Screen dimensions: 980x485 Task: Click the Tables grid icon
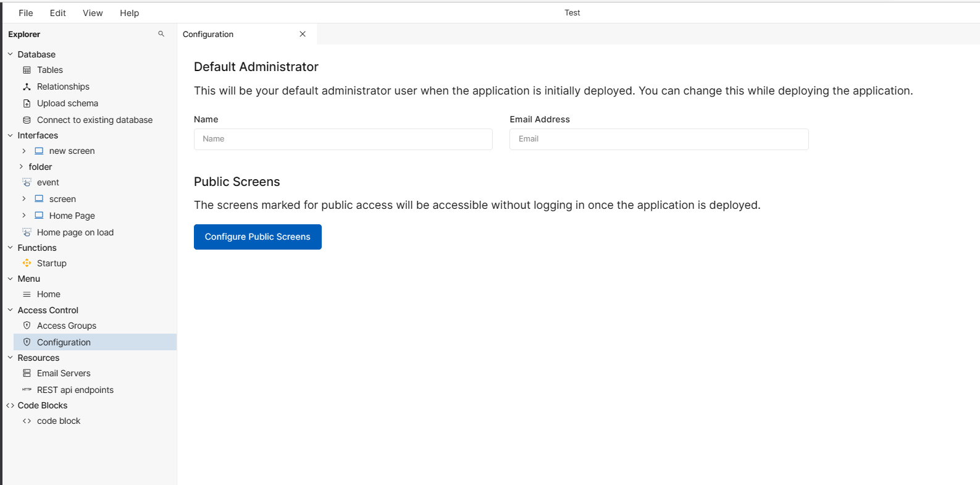pyautogui.click(x=27, y=70)
